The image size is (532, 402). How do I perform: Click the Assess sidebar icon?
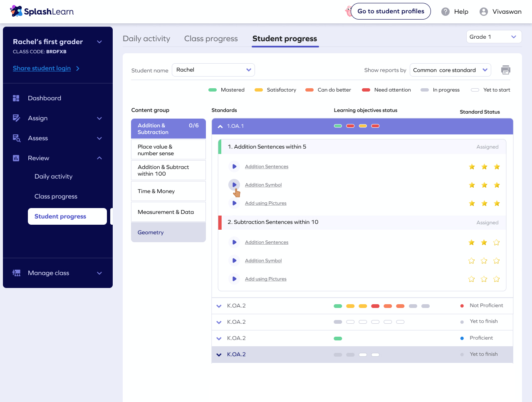(16, 138)
